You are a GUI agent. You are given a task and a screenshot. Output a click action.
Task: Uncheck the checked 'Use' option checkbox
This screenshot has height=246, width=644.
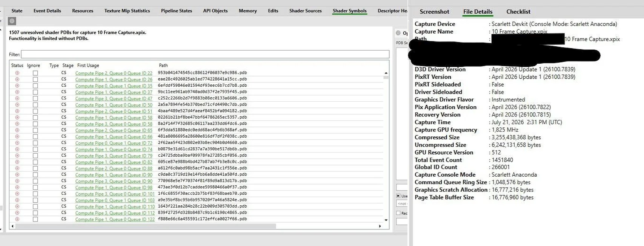click(398, 196)
